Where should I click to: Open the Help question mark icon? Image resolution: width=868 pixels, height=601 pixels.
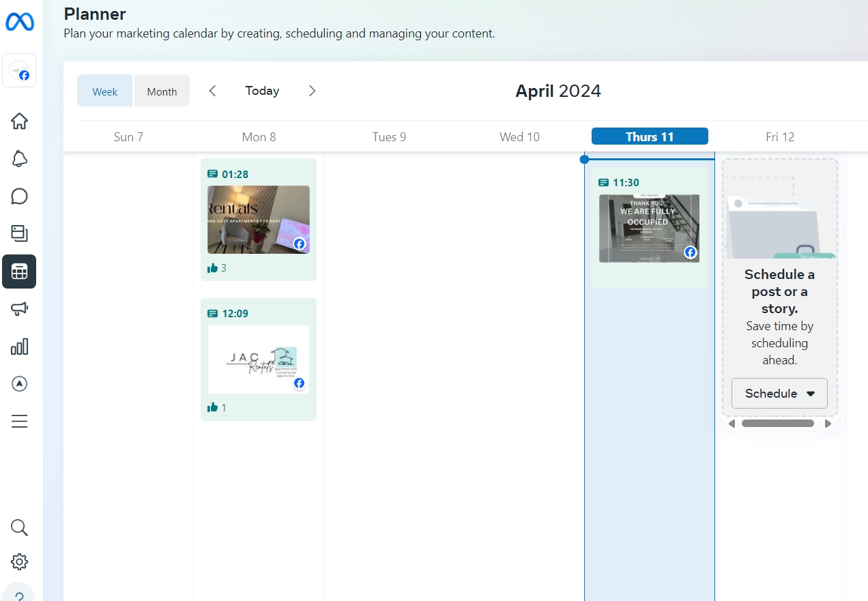[x=19, y=594]
